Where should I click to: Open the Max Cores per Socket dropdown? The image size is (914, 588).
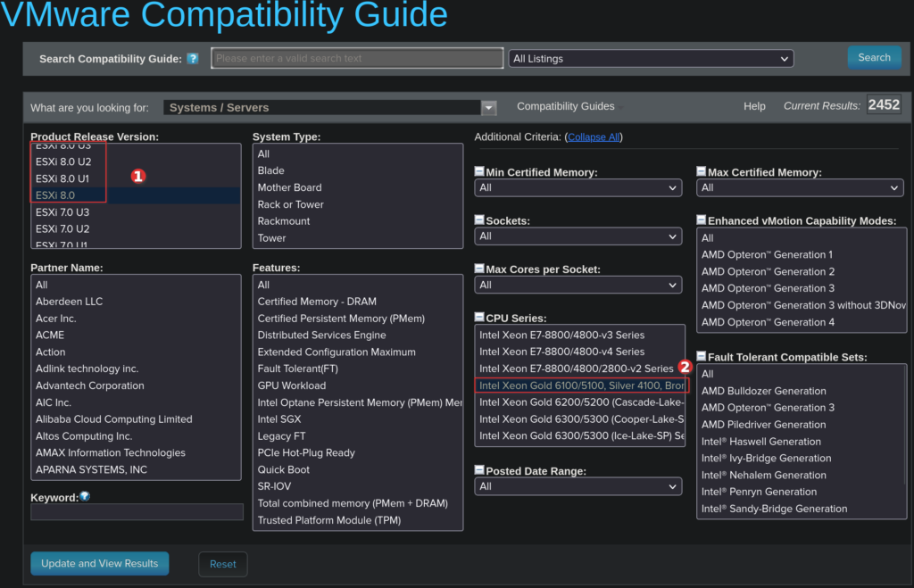click(578, 286)
